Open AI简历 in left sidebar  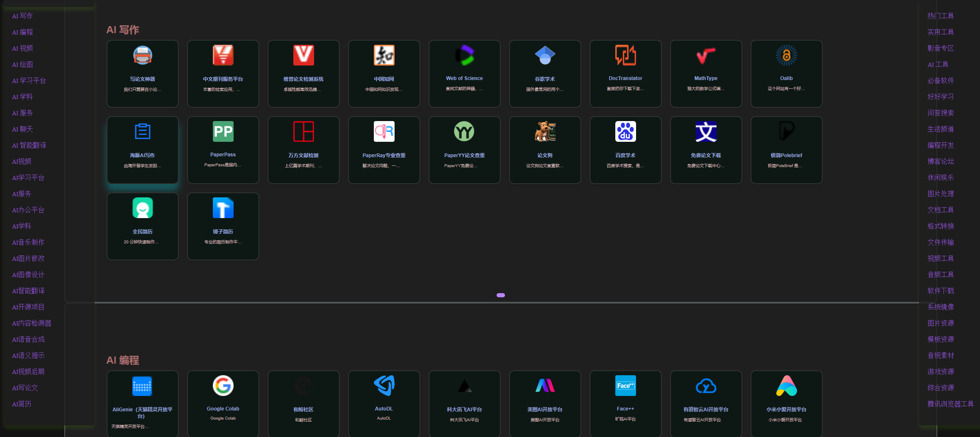tap(22, 404)
